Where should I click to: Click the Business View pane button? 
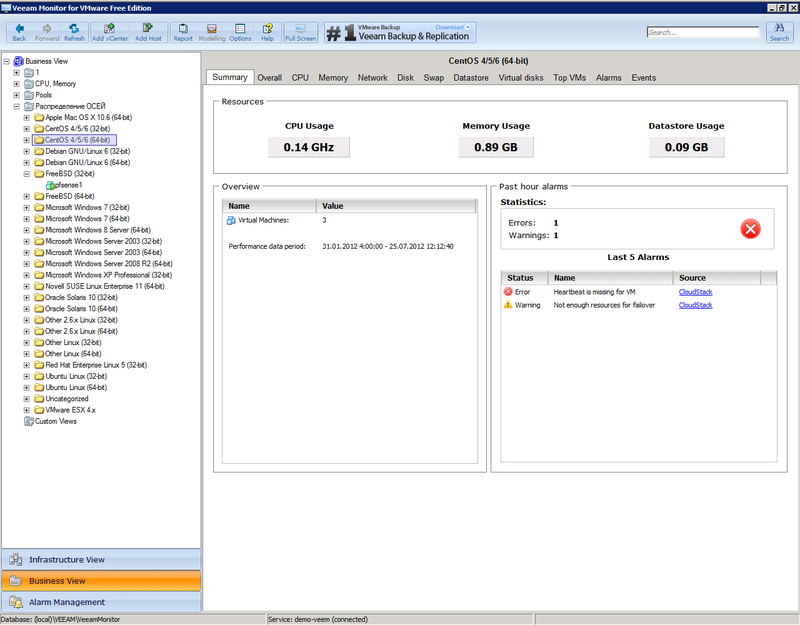tap(101, 581)
